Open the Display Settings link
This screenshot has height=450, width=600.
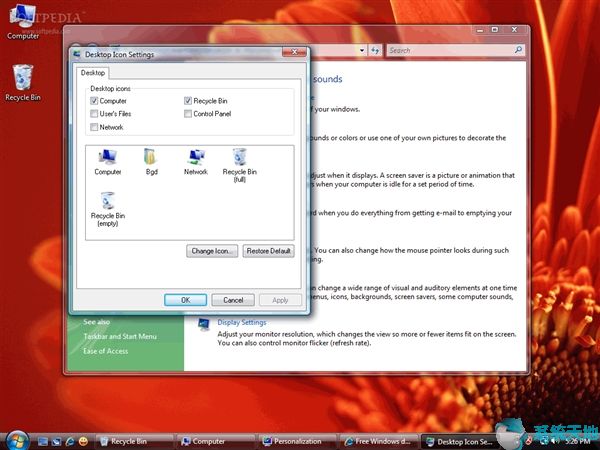click(242, 322)
